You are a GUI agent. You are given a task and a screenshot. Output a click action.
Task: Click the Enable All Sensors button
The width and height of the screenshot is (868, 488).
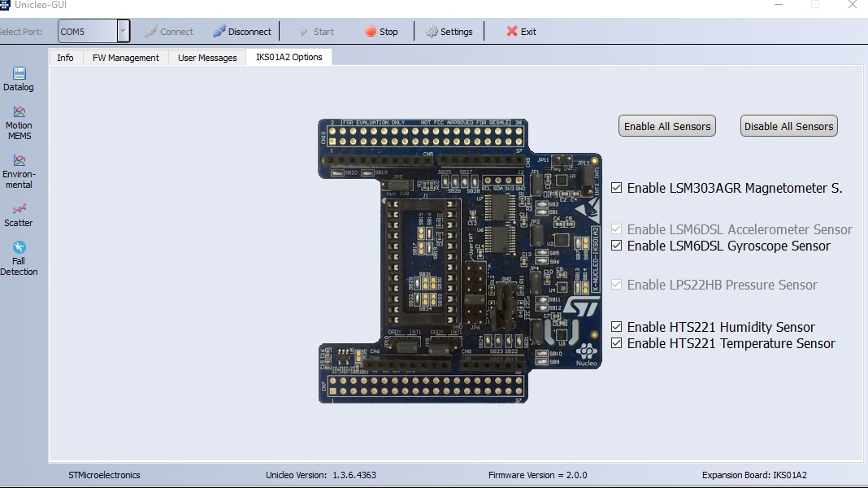[667, 126]
